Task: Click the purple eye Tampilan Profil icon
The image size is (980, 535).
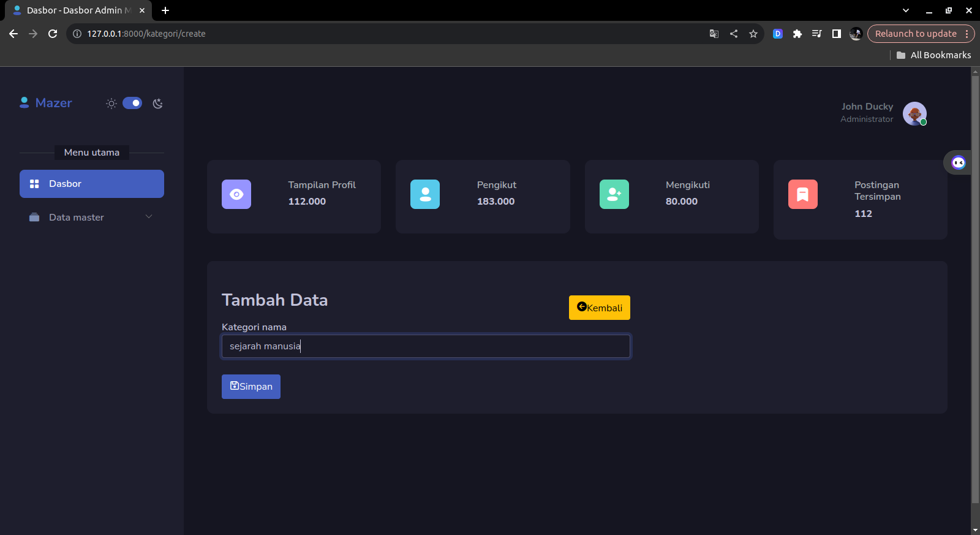Action: point(236,194)
